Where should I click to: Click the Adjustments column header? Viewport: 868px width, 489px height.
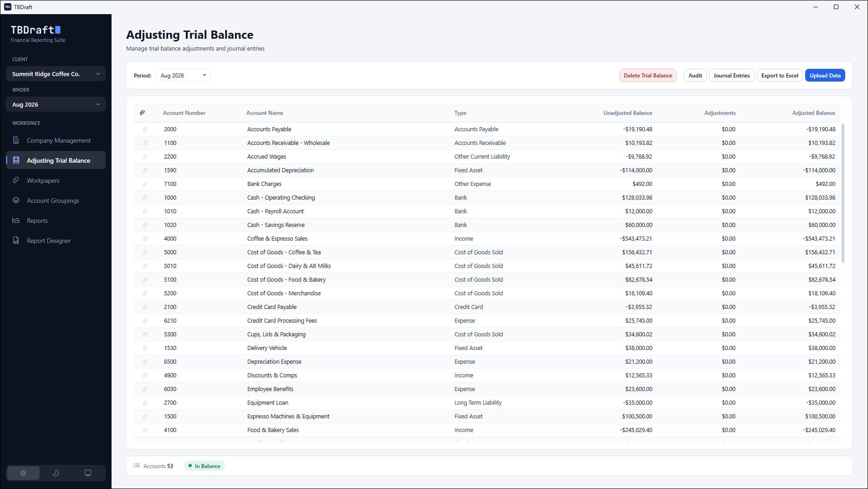[x=720, y=113]
